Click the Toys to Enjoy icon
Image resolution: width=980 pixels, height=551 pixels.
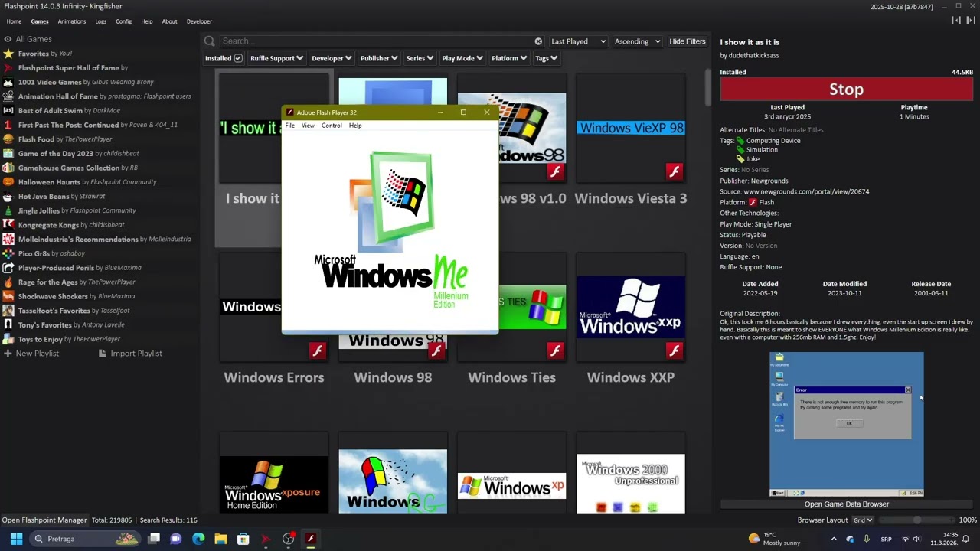coord(8,339)
